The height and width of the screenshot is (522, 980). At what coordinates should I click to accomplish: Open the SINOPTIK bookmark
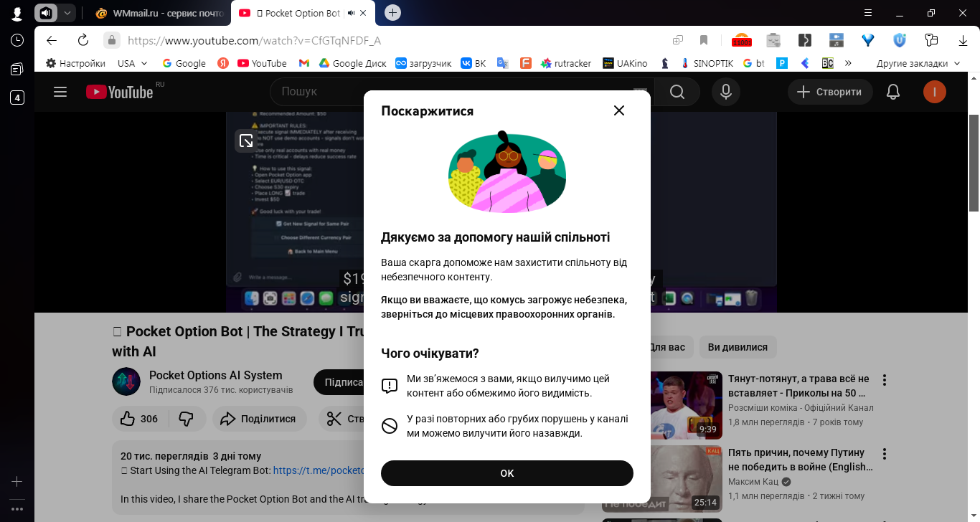click(707, 63)
